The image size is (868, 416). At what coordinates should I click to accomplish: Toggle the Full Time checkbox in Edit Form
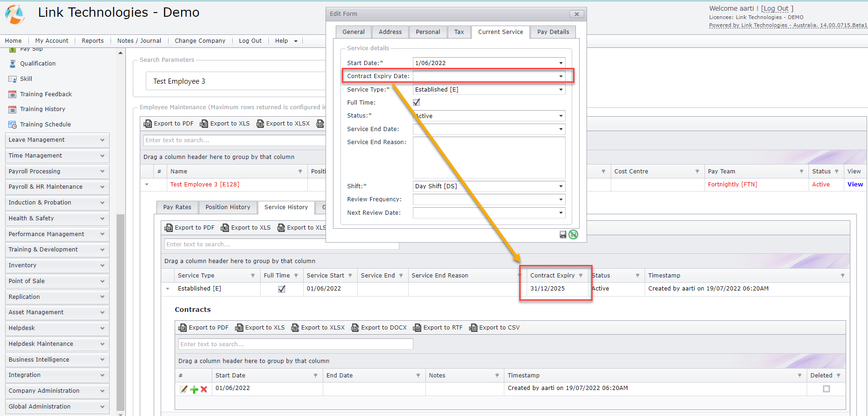tap(417, 102)
